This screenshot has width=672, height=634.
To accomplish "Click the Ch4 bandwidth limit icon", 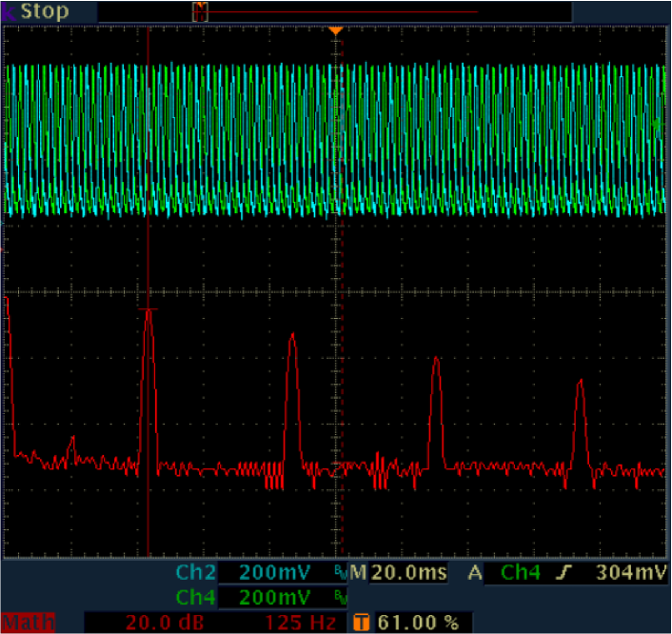I will click(x=341, y=598).
